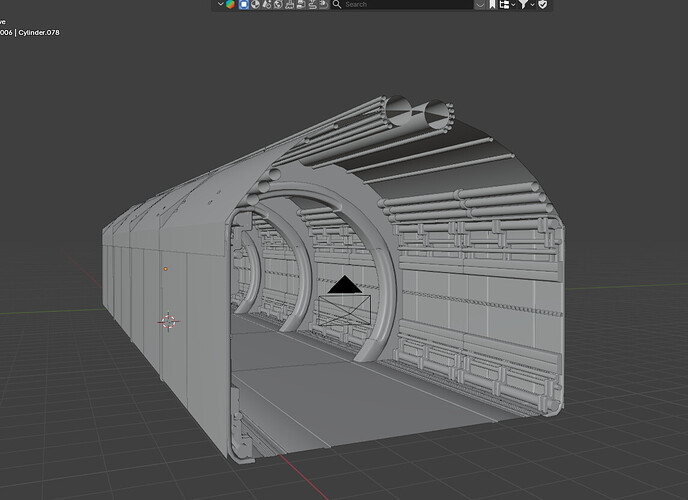Screen dimensions: 688x500
Task: Open the display mode dropdown icon
Action: click(507, 4)
